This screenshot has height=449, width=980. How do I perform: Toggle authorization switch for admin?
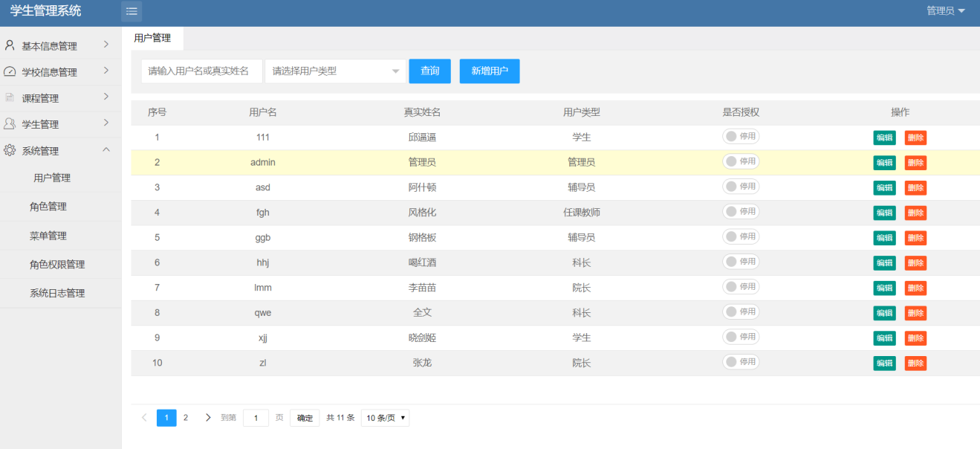click(741, 161)
